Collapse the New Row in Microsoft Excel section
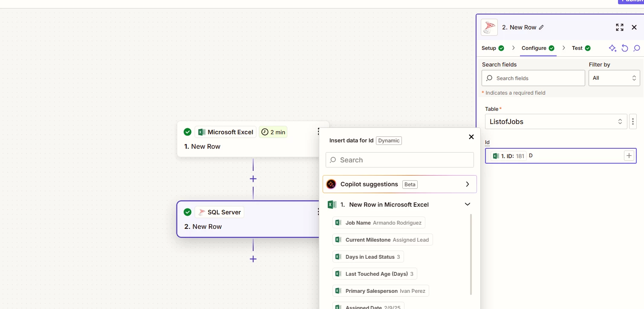 (468, 205)
